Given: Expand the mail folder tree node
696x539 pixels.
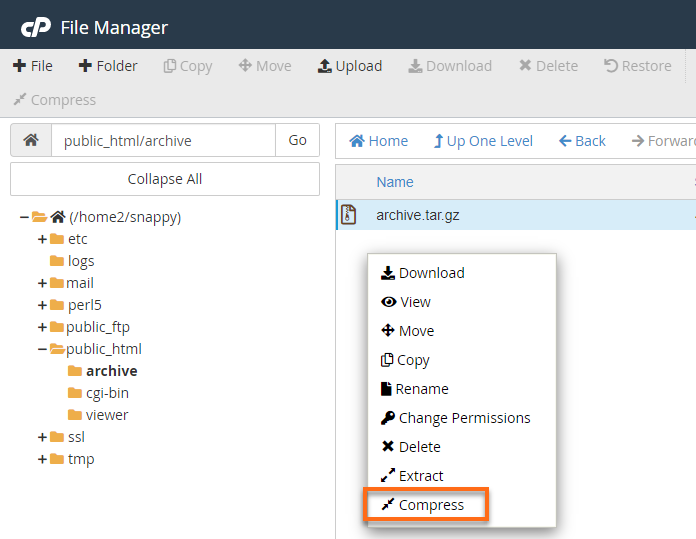Looking at the screenshot, I should pyautogui.click(x=42, y=283).
